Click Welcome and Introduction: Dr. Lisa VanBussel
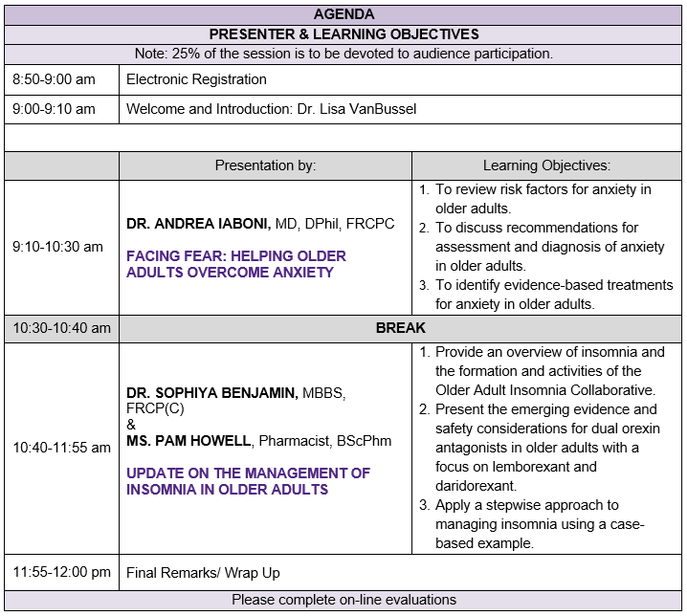 pos(271,109)
